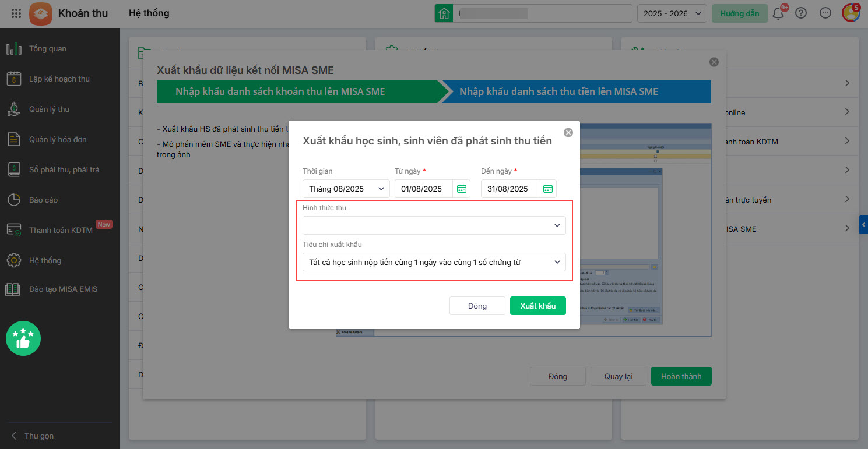
Task: Click the Đến ngày date field
Action: (x=510, y=189)
